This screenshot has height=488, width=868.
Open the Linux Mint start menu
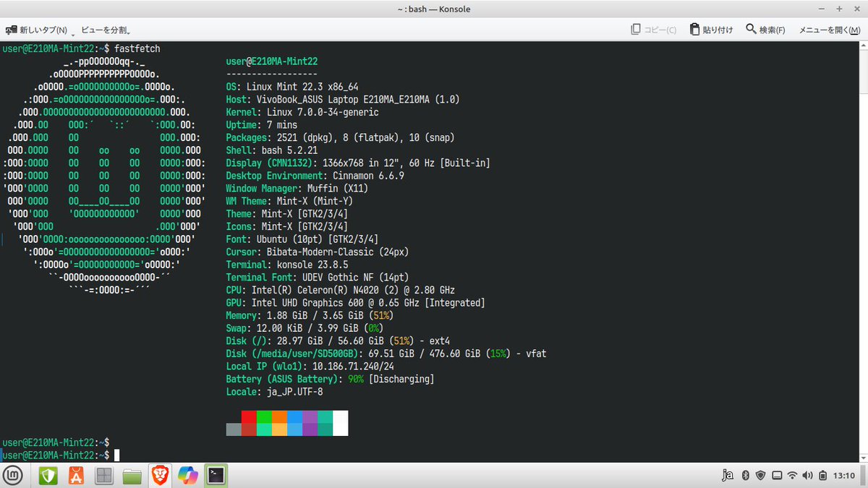(14, 475)
